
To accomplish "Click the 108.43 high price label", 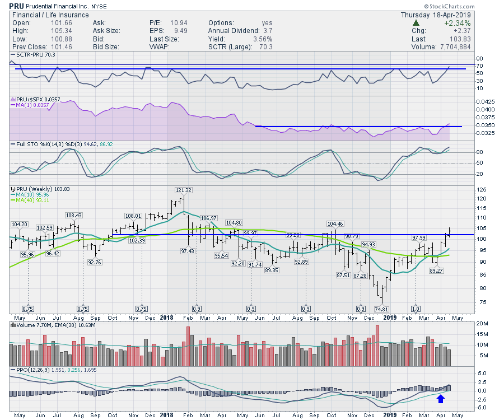I will [x=73, y=216].
